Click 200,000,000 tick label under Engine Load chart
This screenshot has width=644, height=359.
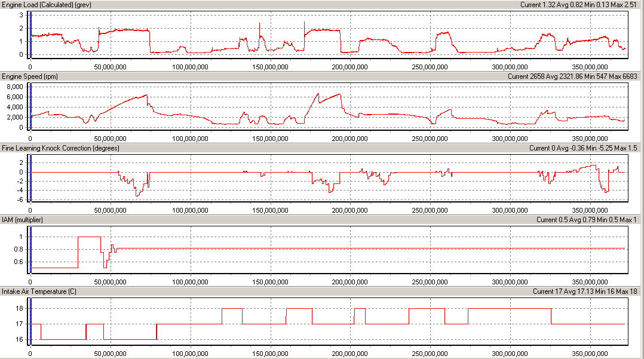tap(348, 66)
